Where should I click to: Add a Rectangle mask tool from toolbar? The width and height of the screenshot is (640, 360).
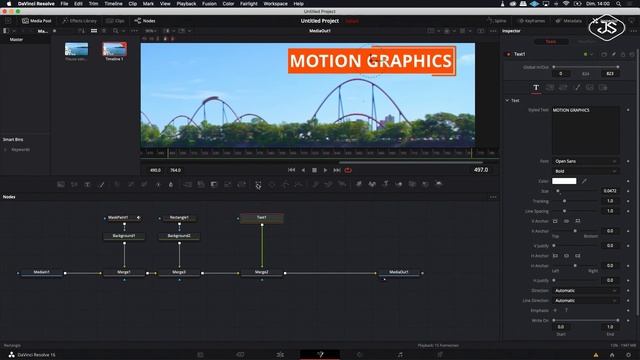(x=258, y=184)
